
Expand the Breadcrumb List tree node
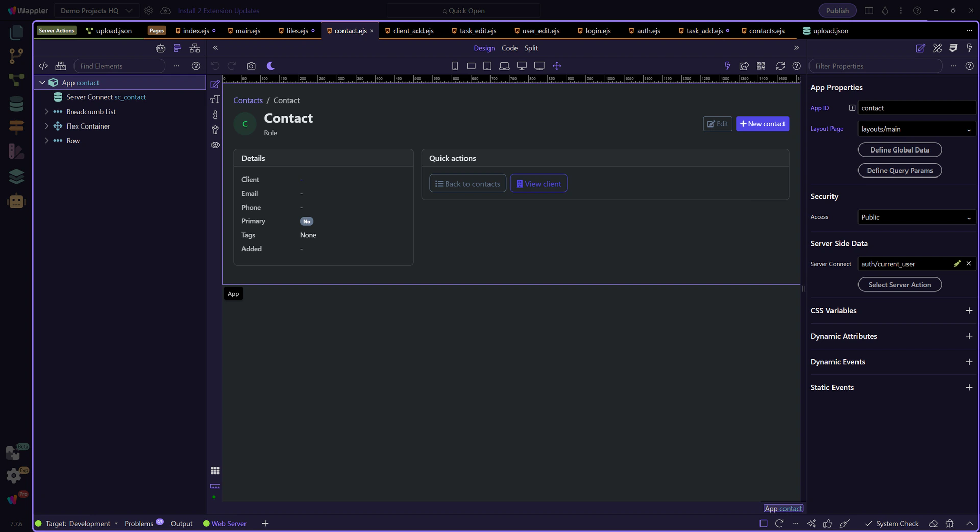coord(46,112)
